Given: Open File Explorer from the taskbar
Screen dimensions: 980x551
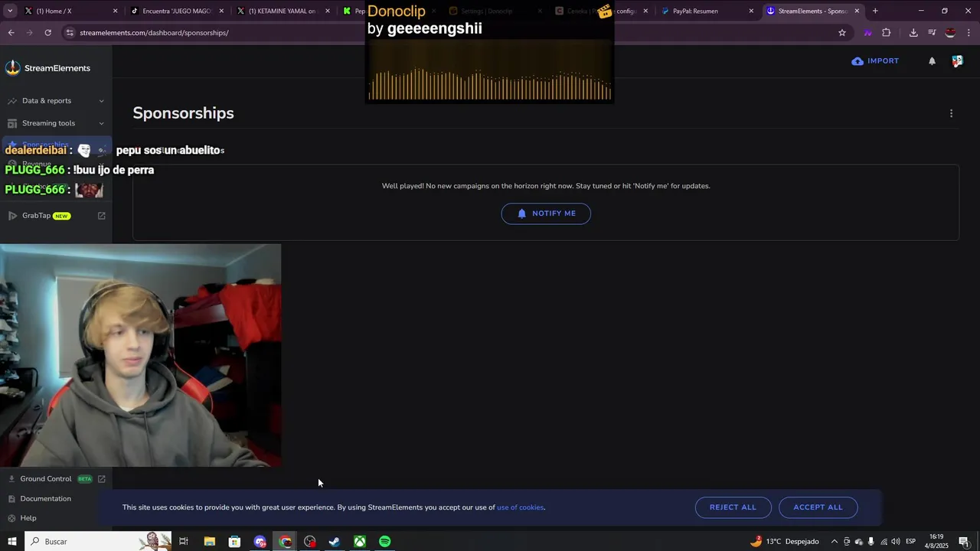Looking at the screenshot, I should coord(209,542).
